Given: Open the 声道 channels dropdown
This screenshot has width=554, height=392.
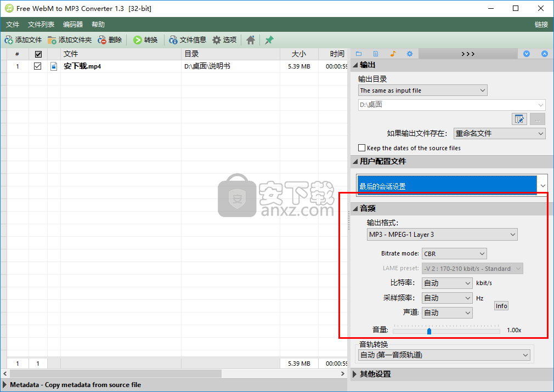Looking at the screenshot, I should [446, 313].
